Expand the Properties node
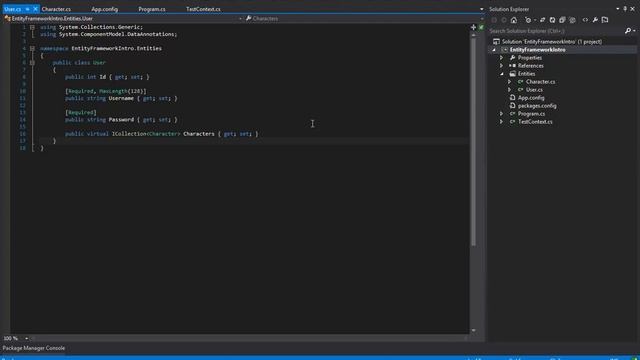The image size is (640, 360). point(502,58)
